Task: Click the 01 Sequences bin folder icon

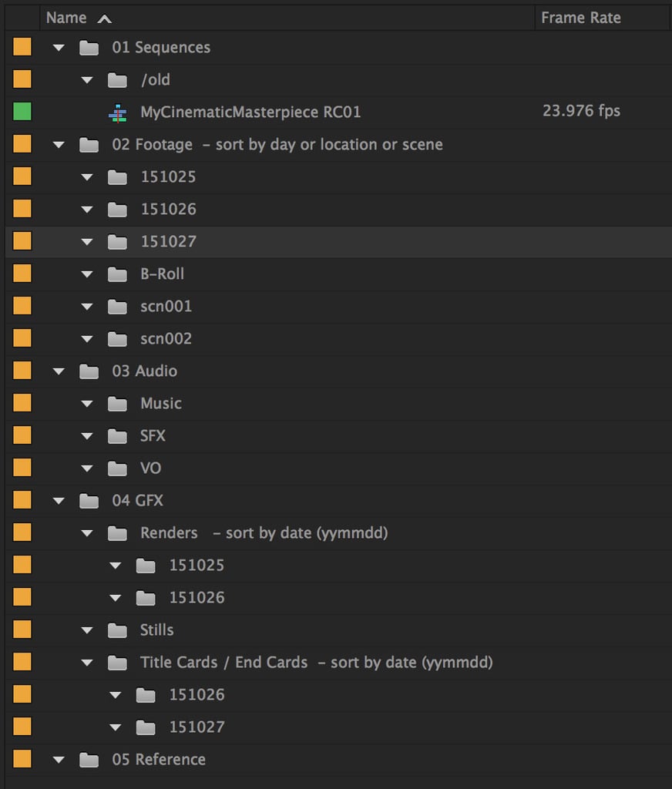Action: 89,48
